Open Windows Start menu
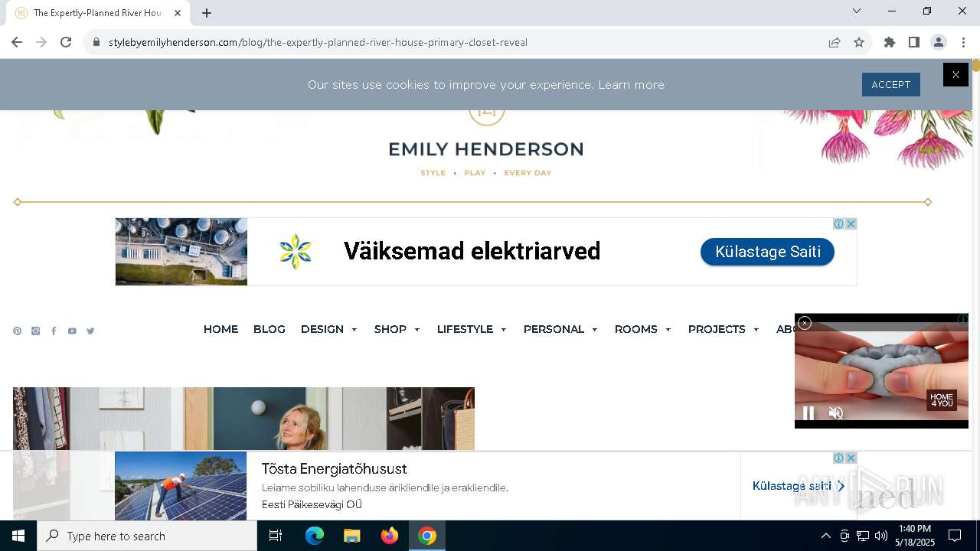The image size is (980, 551). pyautogui.click(x=18, y=536)
